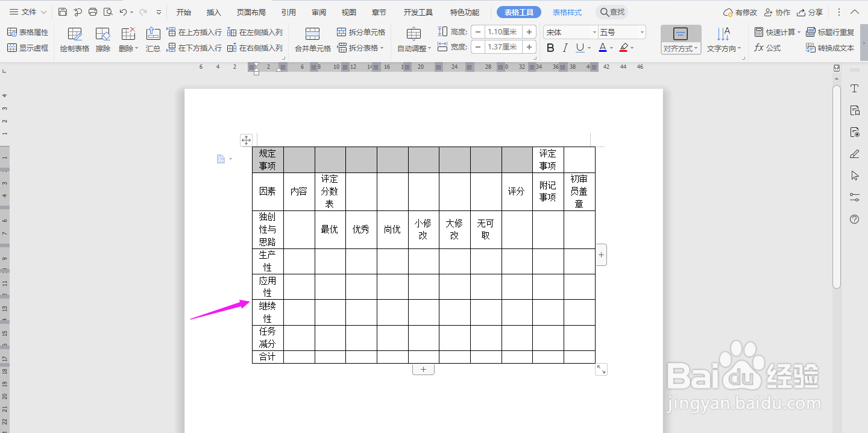Viewport: 868px width, 433px height.
Task: Open Table Properties (表格属性)
Action: 28,32
